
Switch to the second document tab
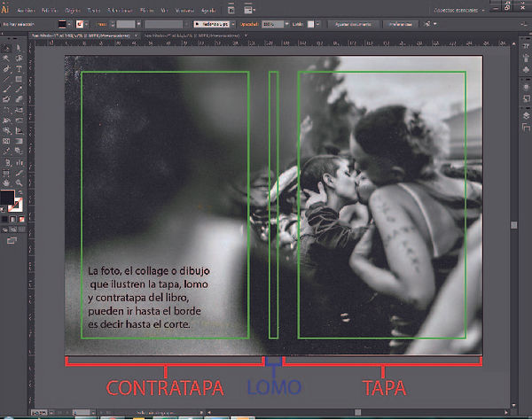pyautogui.click(x=192, y=35)
